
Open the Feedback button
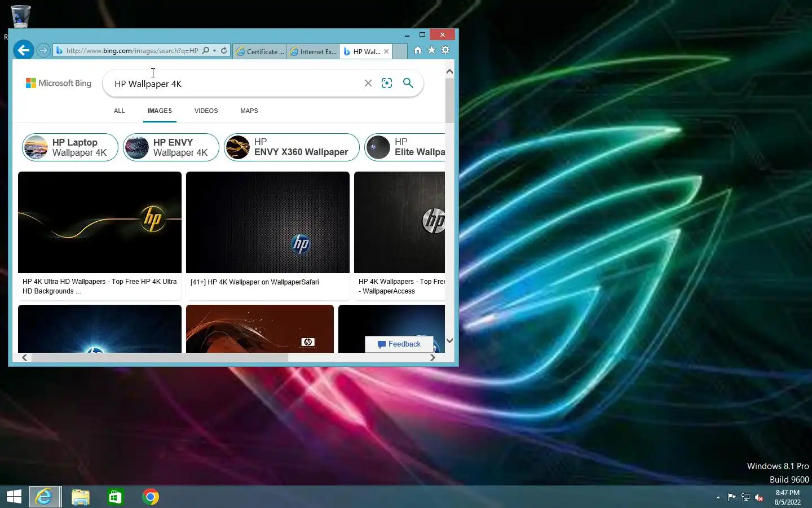(399, 344)
